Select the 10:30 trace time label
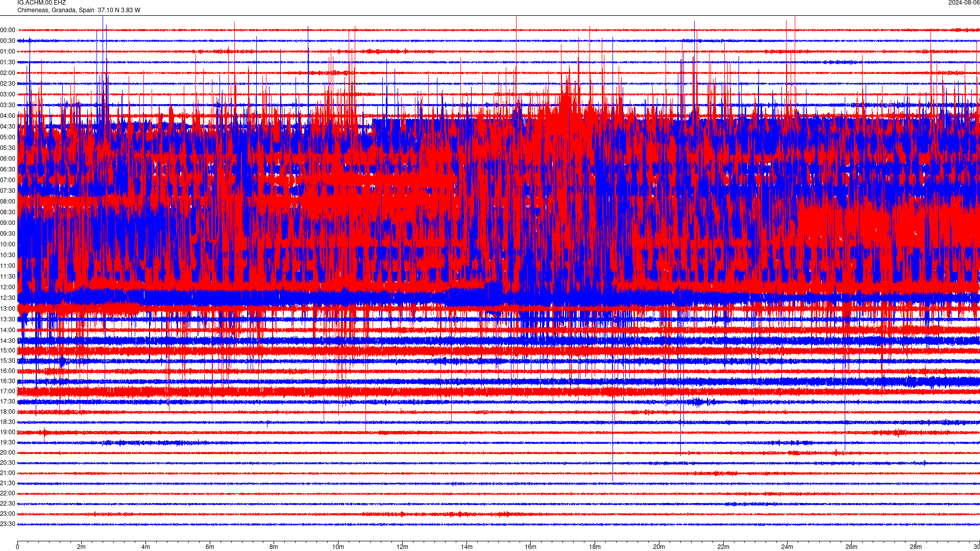The width and height of the screenshot is (980, 551). [x=8, y=255]
